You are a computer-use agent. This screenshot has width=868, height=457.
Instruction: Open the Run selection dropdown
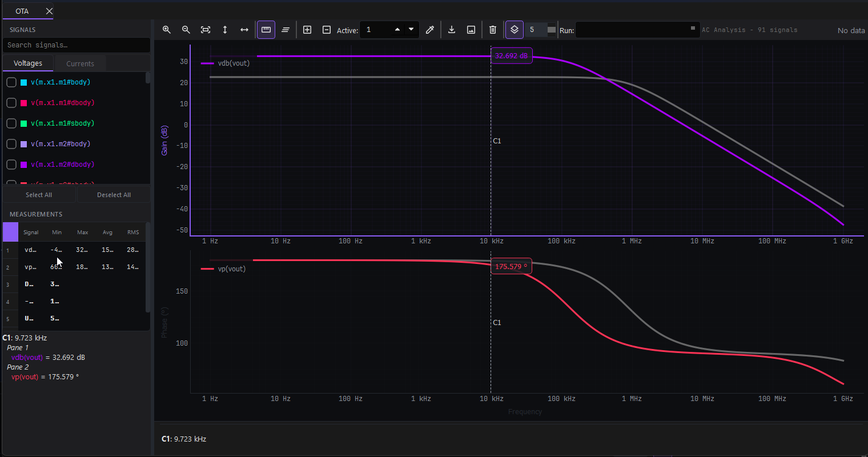pyautogui.click(x=637, y=30)
